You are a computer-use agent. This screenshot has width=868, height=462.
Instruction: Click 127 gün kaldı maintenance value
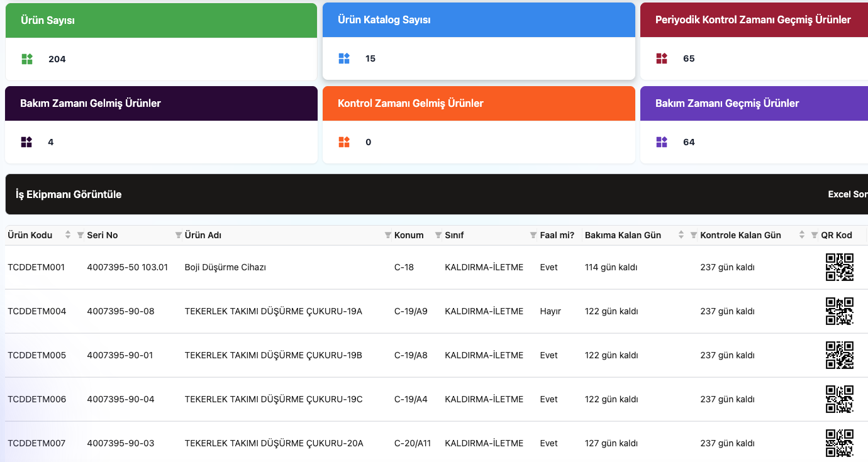pyautogui.click(x=612, y=443)
